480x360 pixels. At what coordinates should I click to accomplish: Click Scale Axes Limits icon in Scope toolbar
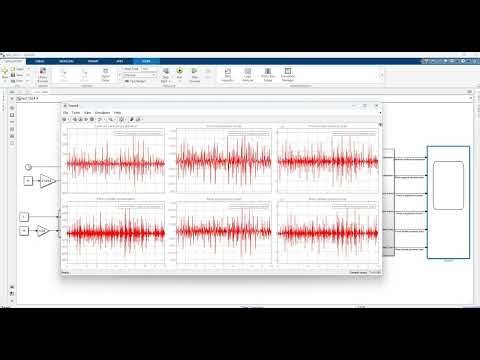pos(121,119)
